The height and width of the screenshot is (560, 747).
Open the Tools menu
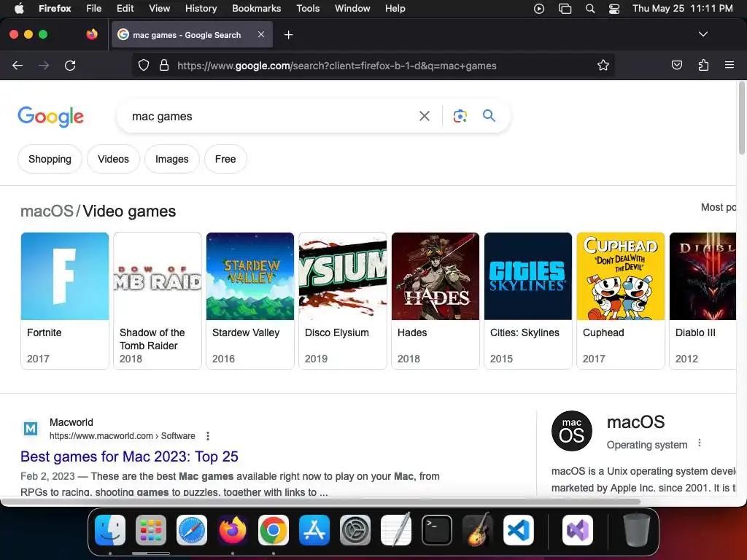click(308, 8)
